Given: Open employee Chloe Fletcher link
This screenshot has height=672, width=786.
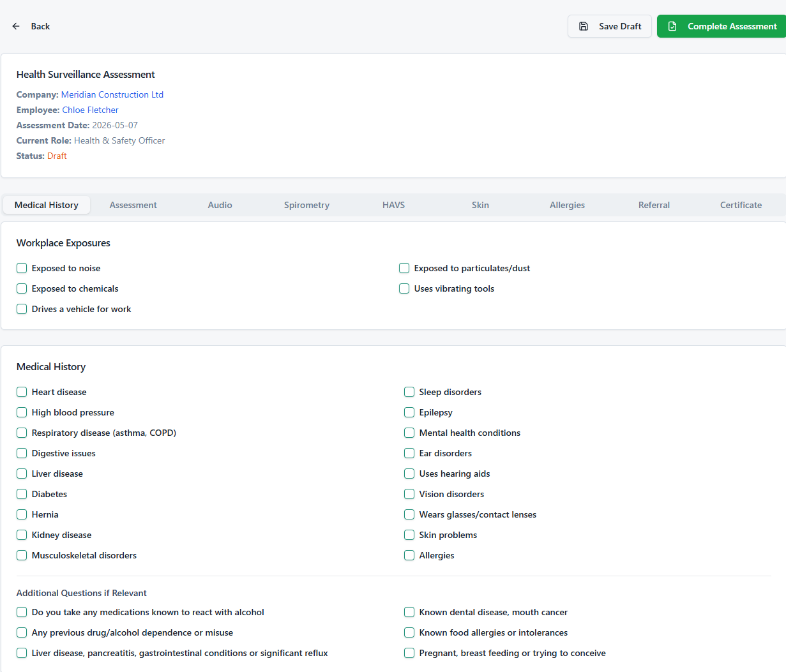Looking at the screenshot, I should click(x=90, y=110).
